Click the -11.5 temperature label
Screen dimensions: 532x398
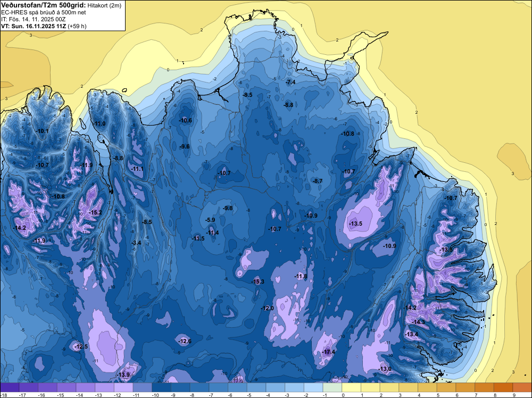[198, 238]
